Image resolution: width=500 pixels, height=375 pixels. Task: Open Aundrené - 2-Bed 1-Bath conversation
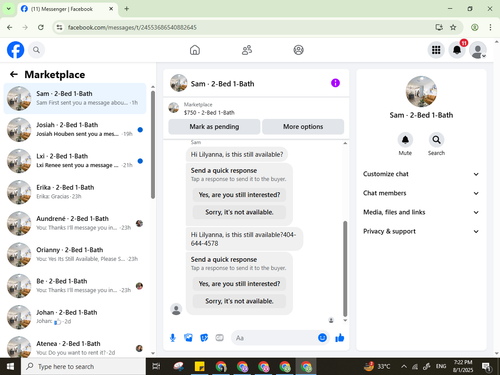(75, 223)
